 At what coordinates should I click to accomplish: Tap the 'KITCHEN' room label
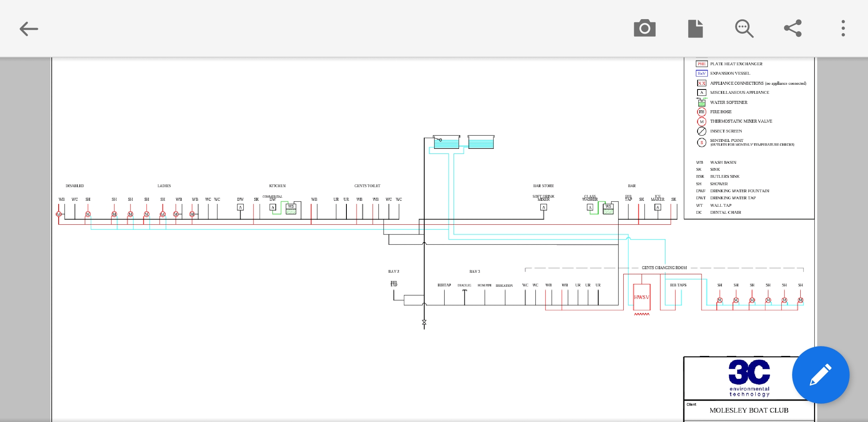point(277,186)
